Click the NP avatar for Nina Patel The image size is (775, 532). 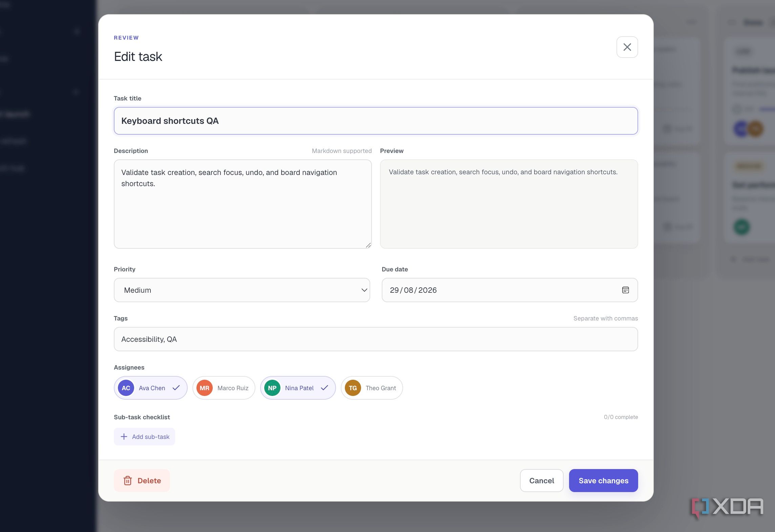point(272,388)
